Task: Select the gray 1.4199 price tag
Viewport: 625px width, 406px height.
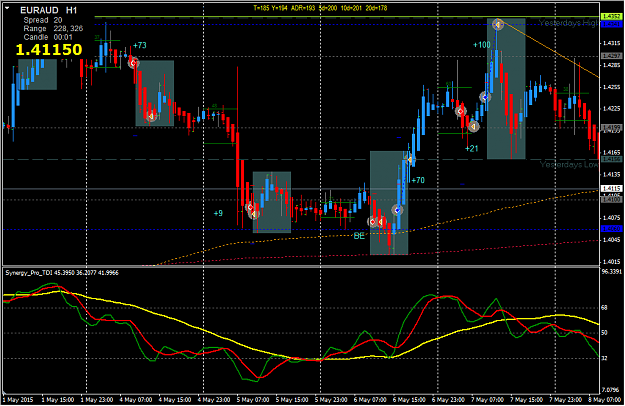Action: pos(611,127)
